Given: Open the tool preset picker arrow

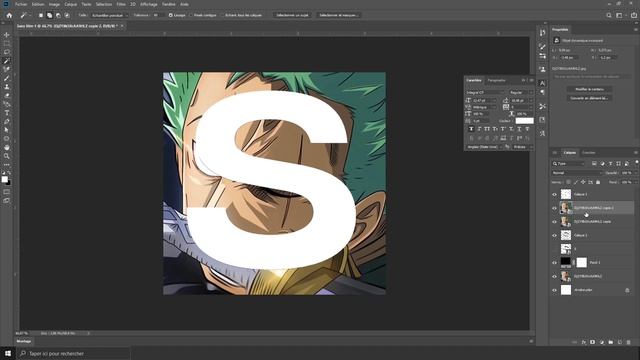Looking at the screenshot, I should click(x=30, y=15).
